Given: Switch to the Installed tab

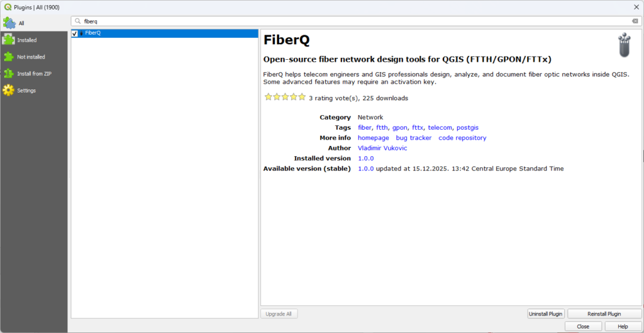Looking at the screenshot, I should pos(27,40).
